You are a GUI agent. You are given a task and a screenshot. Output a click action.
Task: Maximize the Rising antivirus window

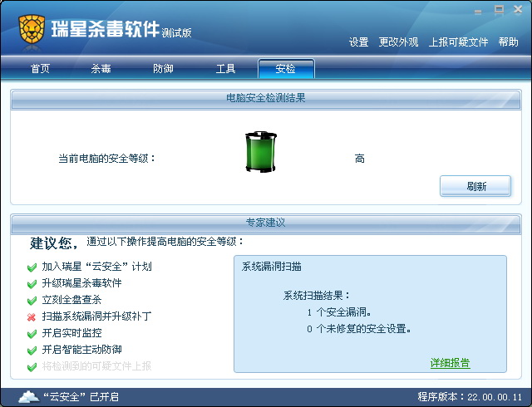(499, 10)
